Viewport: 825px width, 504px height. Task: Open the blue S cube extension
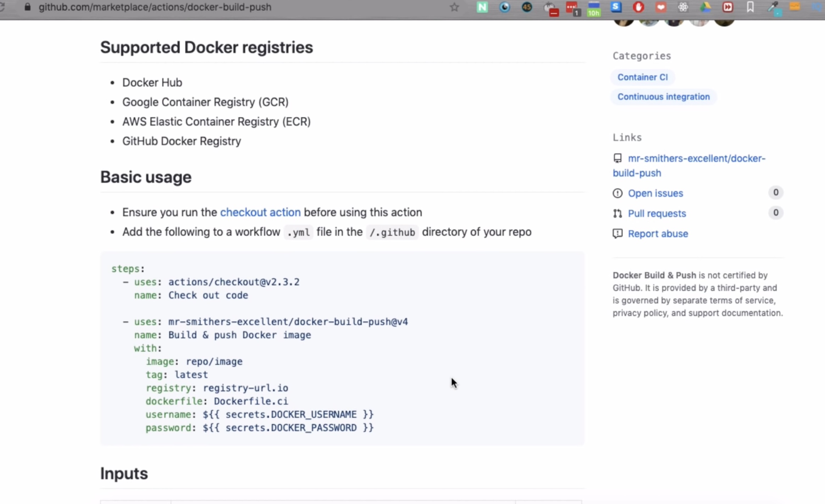(616, 7)
